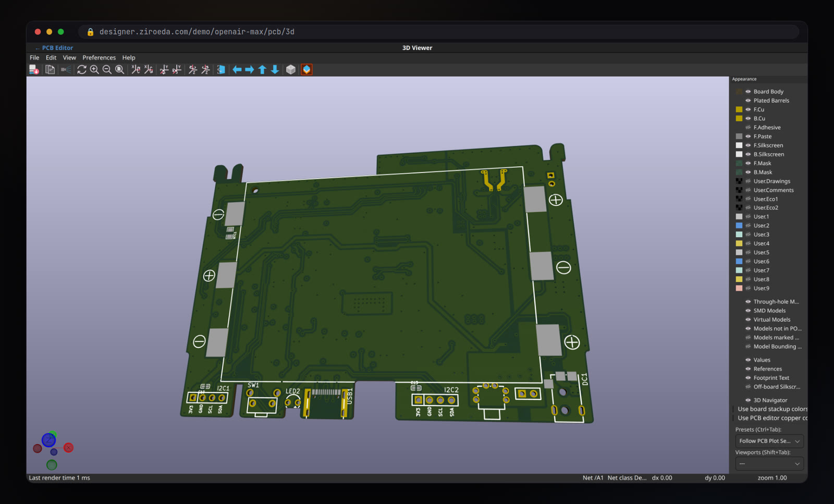Rotate the board clockwise around Z axis
The image size is (834, 504).
193,69
